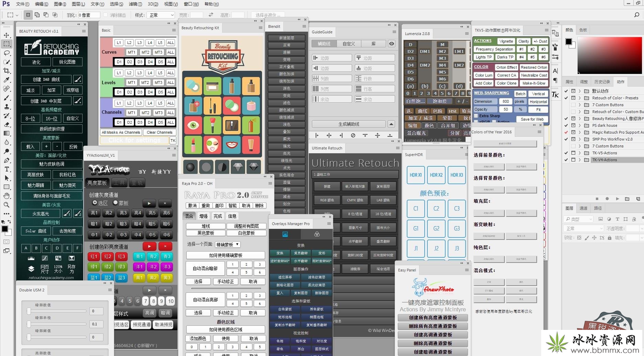Choose the Eraser tool
Screen dimensions: 644x356
click(x=7, y=124)
